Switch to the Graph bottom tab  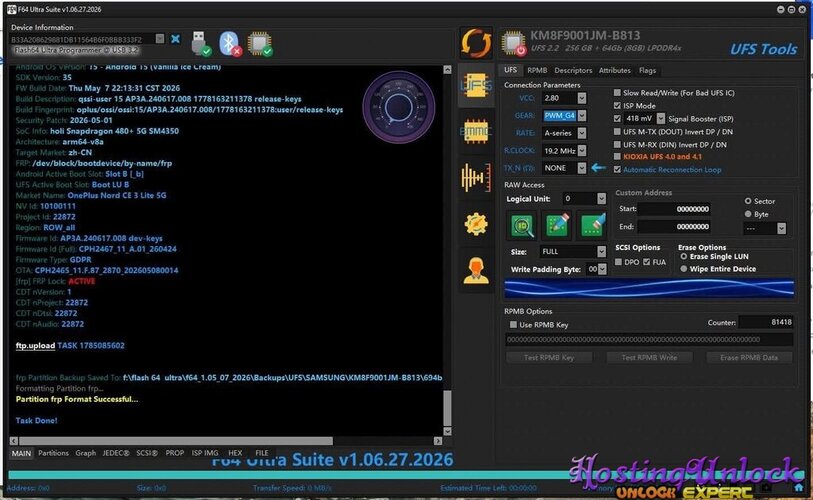tap(86, 453)
